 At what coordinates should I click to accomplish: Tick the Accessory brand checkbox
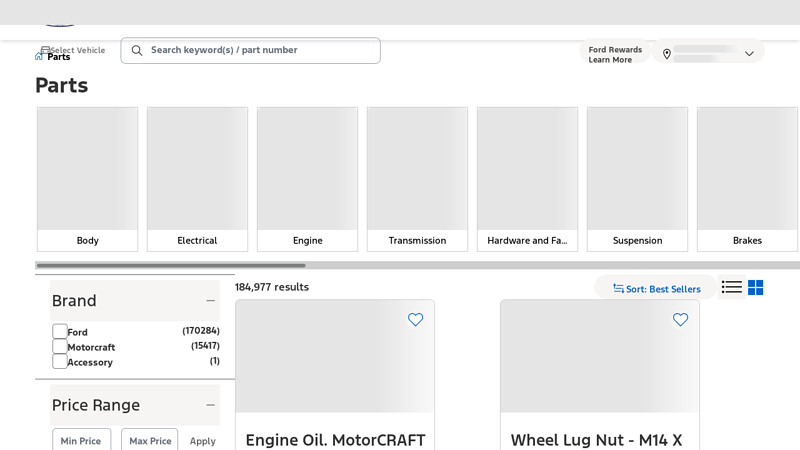pos(60,361)
